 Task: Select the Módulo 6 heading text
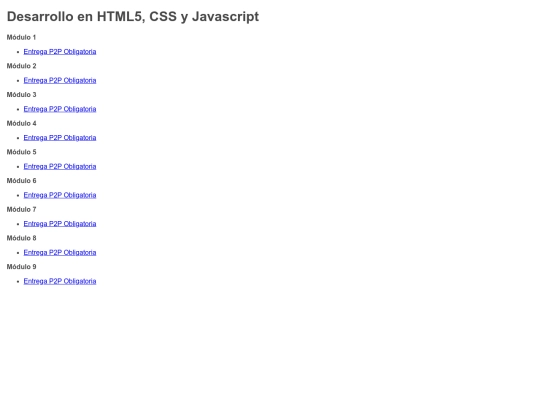tap(21, 180)
